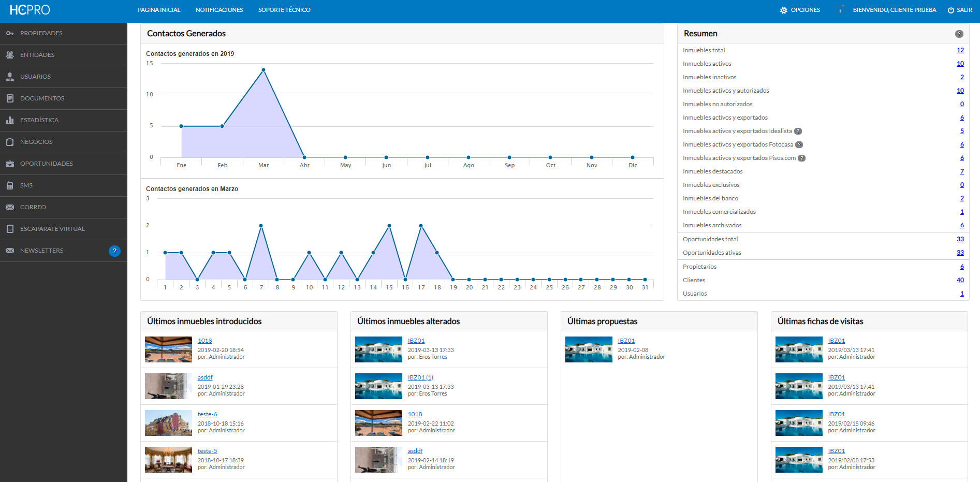
Task: Click the Usuarios person icon
Action: coord(10,77)
